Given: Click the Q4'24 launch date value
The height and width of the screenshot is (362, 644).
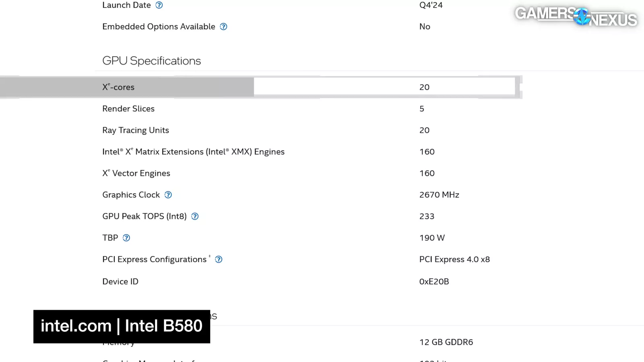Looking at the screenshot, I should coord(431,5).
